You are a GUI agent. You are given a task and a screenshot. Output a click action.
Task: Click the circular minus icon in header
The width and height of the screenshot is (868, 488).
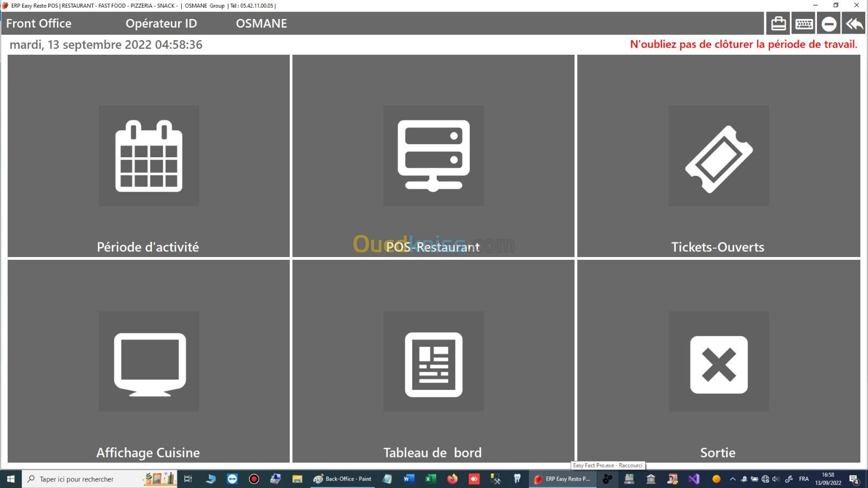[x=828, y=24]
